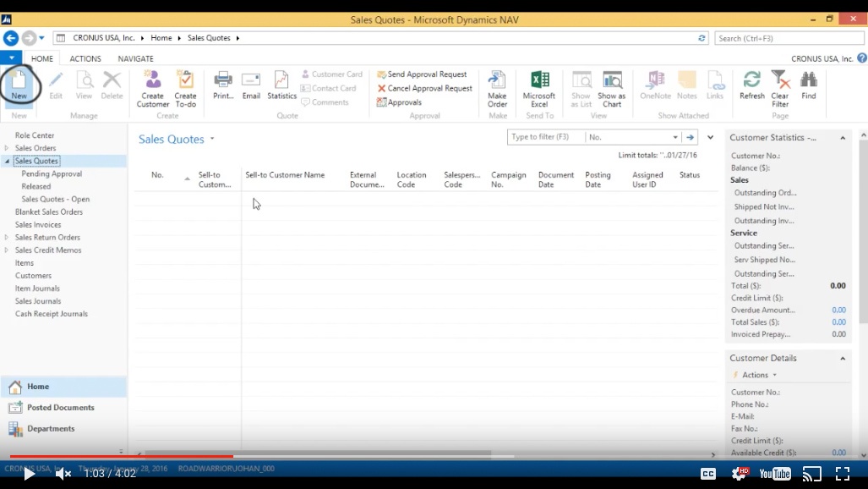Select Released in navigation
Image resolution: width=868 pixels, height=489 pixels.
[36, 186]
